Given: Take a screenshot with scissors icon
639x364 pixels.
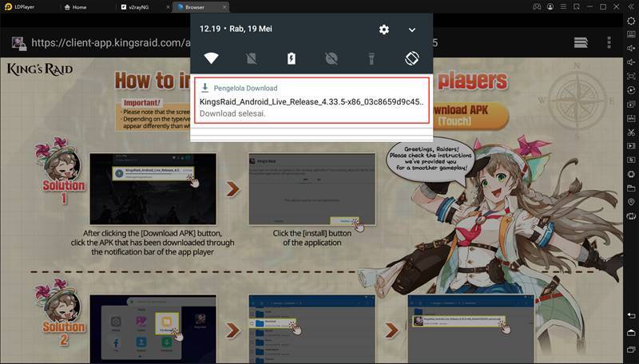Looking at the screenshot, I should (x=631, y=132).
